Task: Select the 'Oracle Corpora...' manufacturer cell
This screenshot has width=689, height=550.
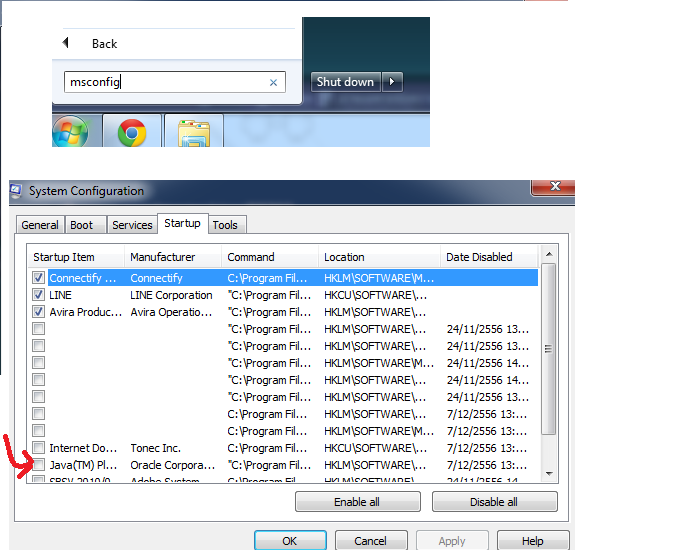Action: pyautogui.click(x=173, y=465)
